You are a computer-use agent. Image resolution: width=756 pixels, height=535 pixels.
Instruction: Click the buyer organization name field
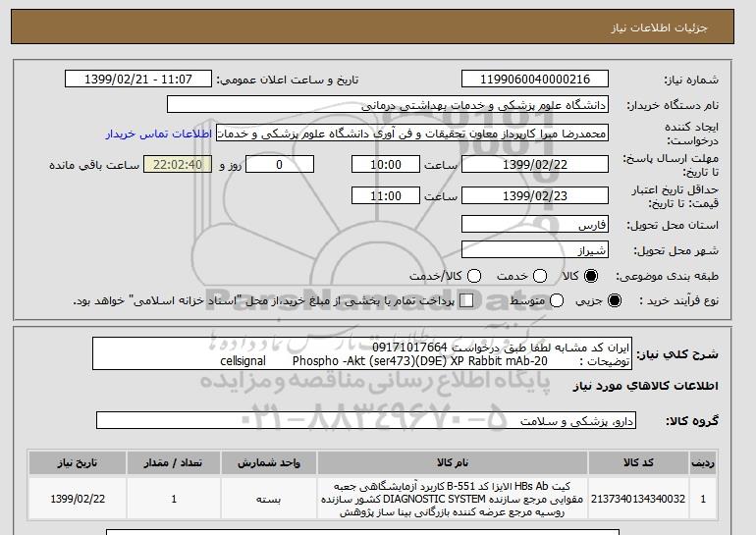click(x=388, y=105)
